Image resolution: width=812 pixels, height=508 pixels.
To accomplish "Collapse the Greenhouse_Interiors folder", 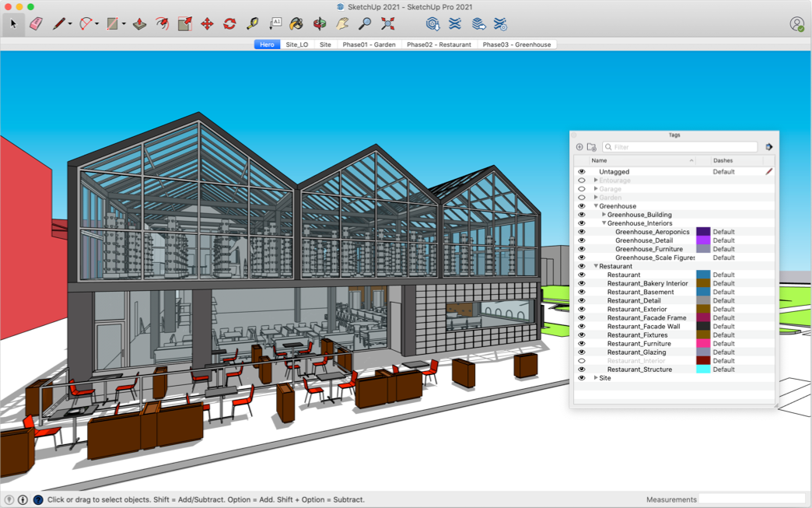I will coord(604,223).
